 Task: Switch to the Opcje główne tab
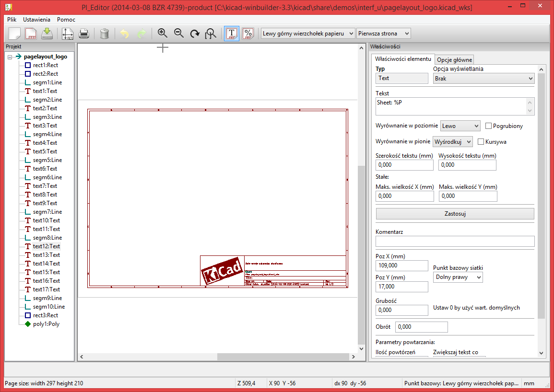click(x=454, y=60)
